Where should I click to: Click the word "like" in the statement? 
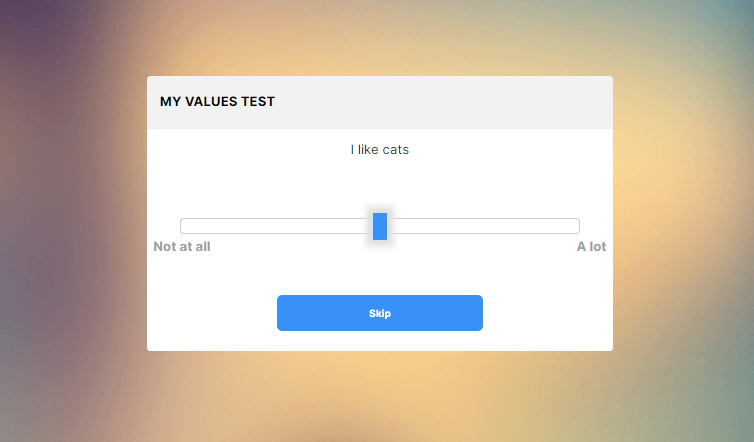pos(368,150)
